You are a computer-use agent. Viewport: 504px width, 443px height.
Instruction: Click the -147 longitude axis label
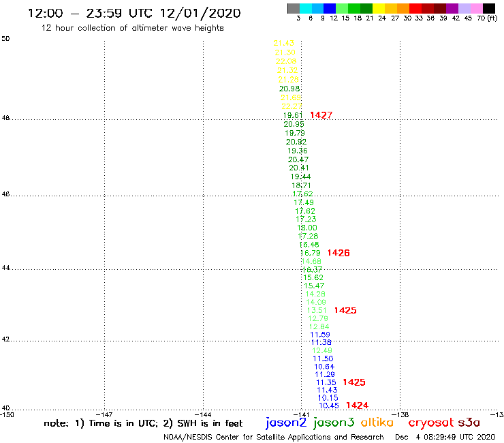[x=104, y=414]
